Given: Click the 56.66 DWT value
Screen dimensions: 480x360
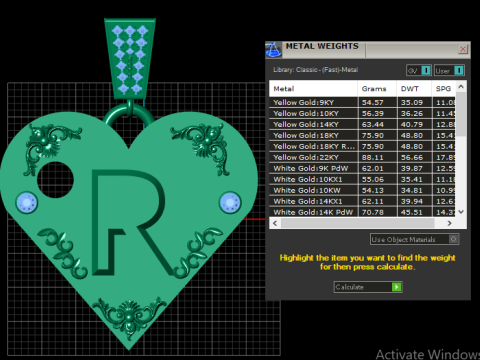Looking at the screenshot, I should (412, 158).
